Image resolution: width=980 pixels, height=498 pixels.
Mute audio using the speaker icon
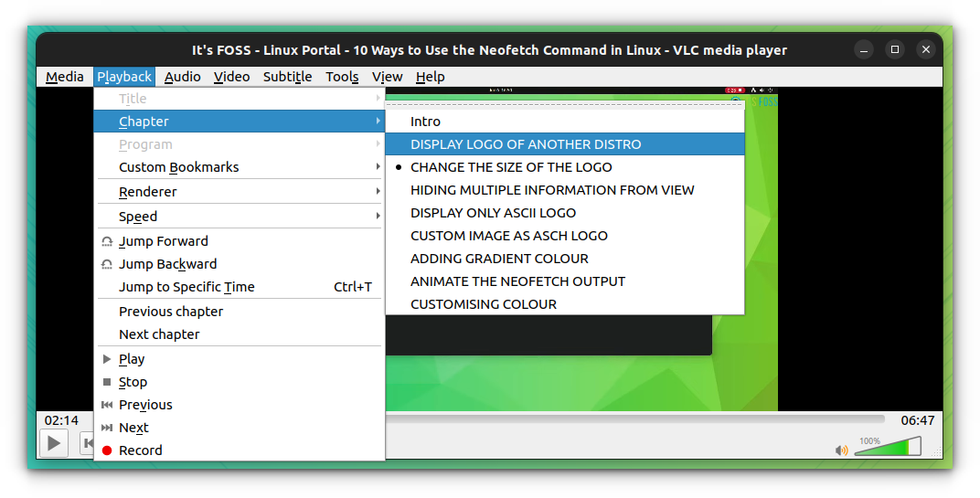click(x=841, y=450)
